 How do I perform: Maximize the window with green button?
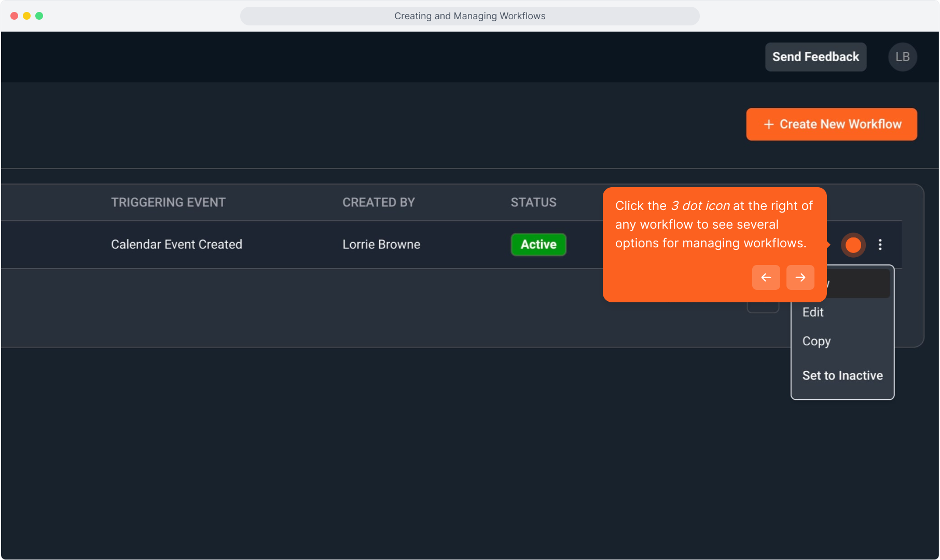click(39, 16)
